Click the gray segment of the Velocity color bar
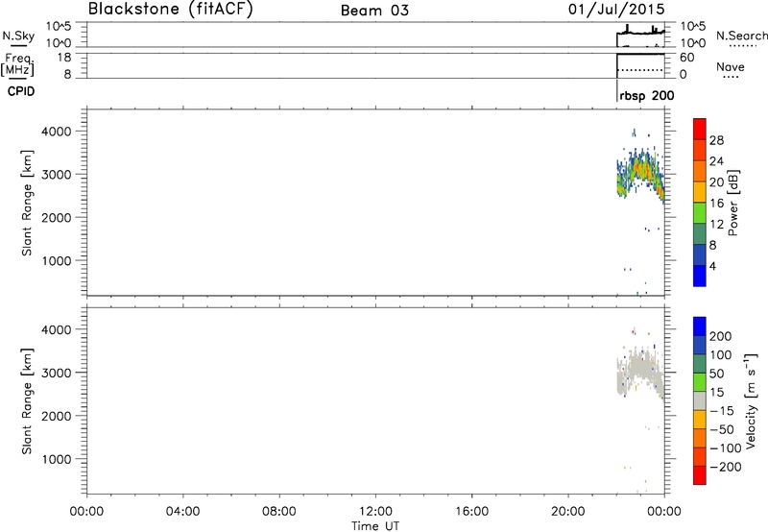Image resolution: width=768 pixels, height=532 pixels. [700, 400]
